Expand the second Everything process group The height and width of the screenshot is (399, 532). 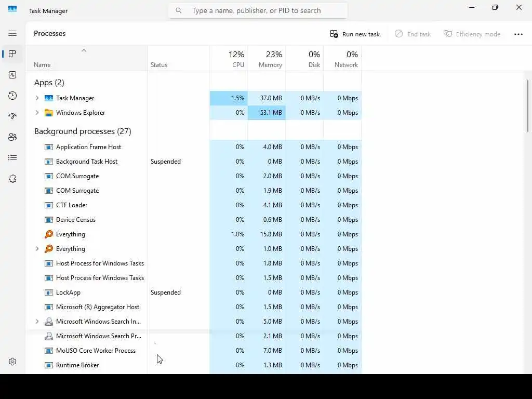pos(37,249)
